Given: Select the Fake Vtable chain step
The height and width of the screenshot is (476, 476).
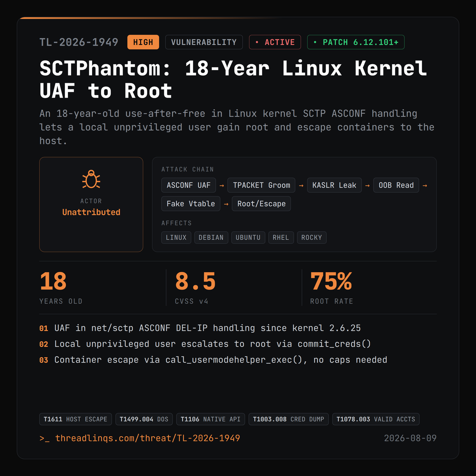Looking at the screenshot, I should tap(191, 203).
